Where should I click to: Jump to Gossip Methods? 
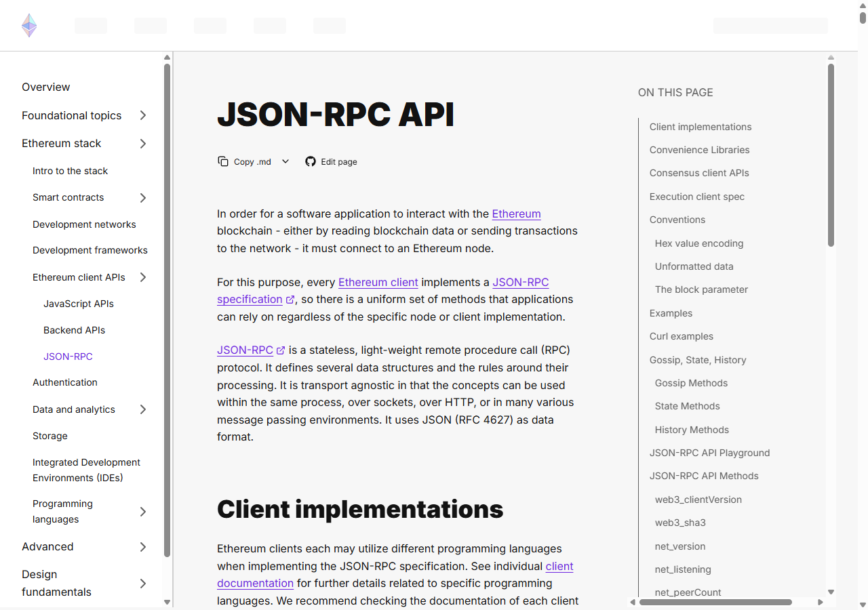pos(692,383)
